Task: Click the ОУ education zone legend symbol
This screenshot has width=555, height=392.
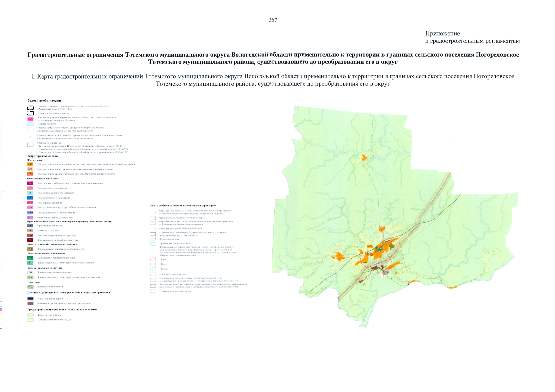Action: tap(30, 193)
